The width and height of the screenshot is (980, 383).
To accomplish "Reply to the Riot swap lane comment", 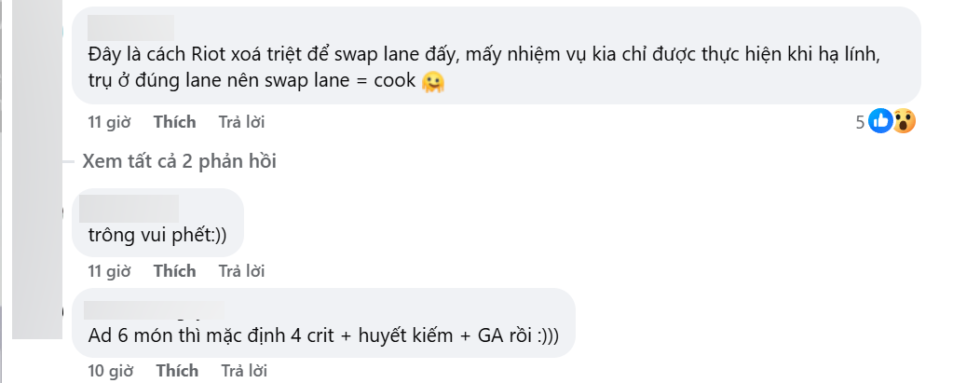I will click(x=241, y=122).
